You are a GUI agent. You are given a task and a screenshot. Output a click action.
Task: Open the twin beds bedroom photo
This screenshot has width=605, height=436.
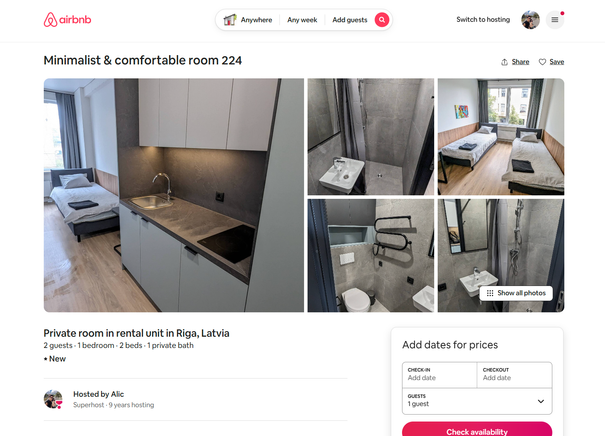[x=501, y=137]
